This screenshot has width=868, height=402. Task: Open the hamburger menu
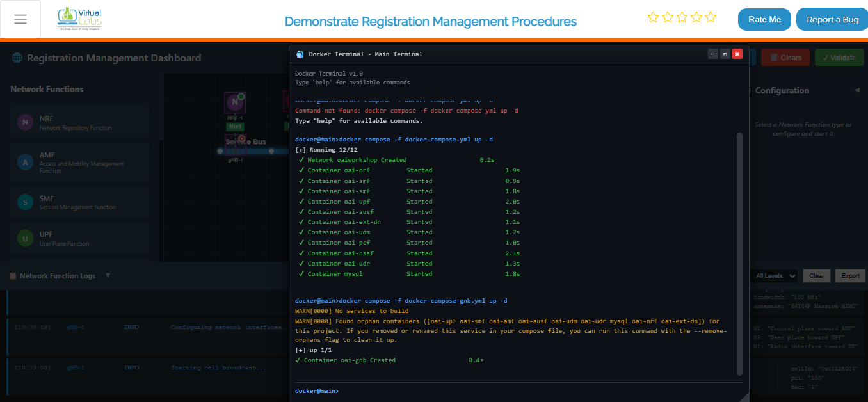pyautogui.click(x=20, y=19)
